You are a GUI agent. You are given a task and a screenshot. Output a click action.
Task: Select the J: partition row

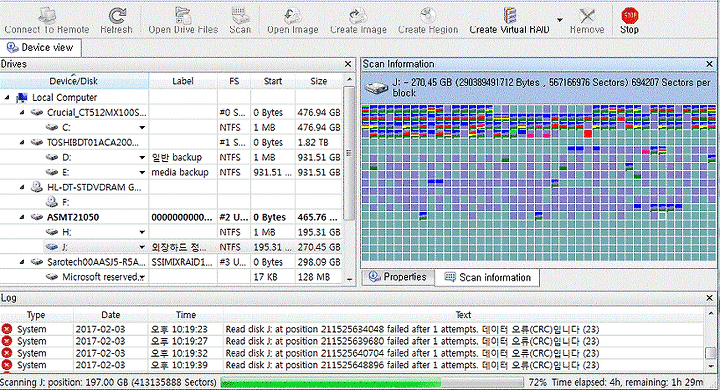[171, 247]
